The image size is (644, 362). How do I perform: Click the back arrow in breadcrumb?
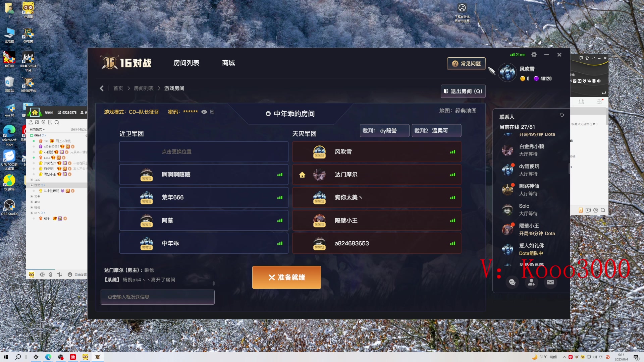click(x=102, y=88)
